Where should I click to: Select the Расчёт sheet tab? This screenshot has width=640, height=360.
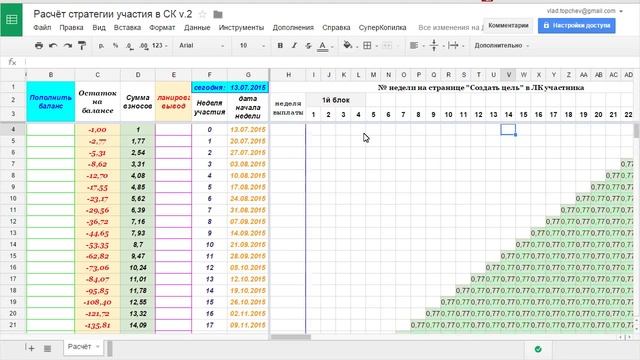(83, 347)
